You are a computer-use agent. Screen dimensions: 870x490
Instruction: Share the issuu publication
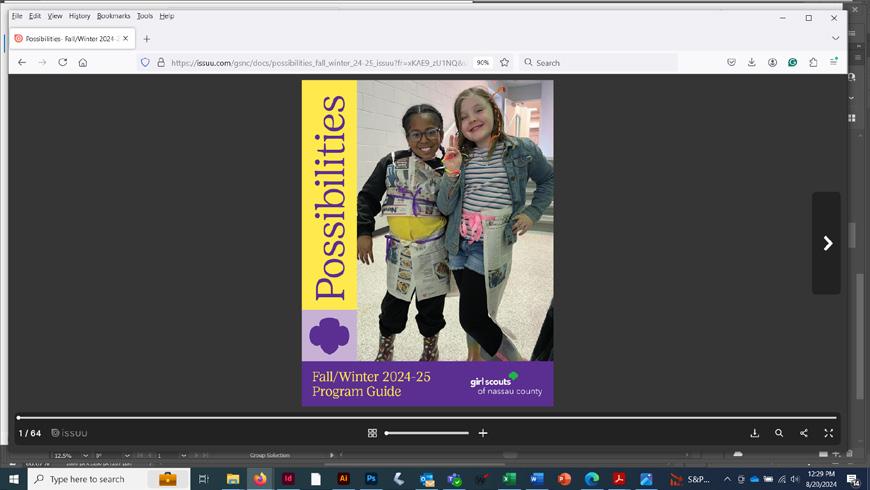(x=804, y=433)
